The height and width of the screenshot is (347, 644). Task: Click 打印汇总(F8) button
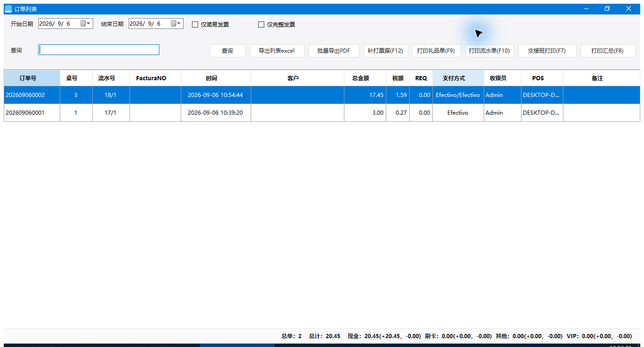[x=608, y=51]
